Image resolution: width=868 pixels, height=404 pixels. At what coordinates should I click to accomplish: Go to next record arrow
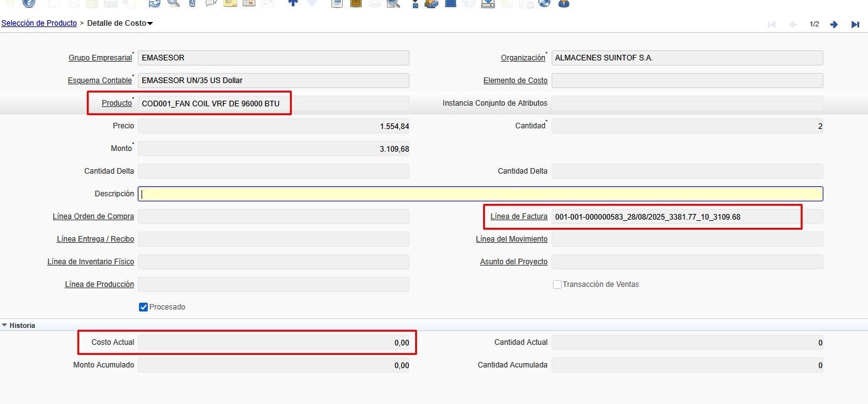(834, 25)
